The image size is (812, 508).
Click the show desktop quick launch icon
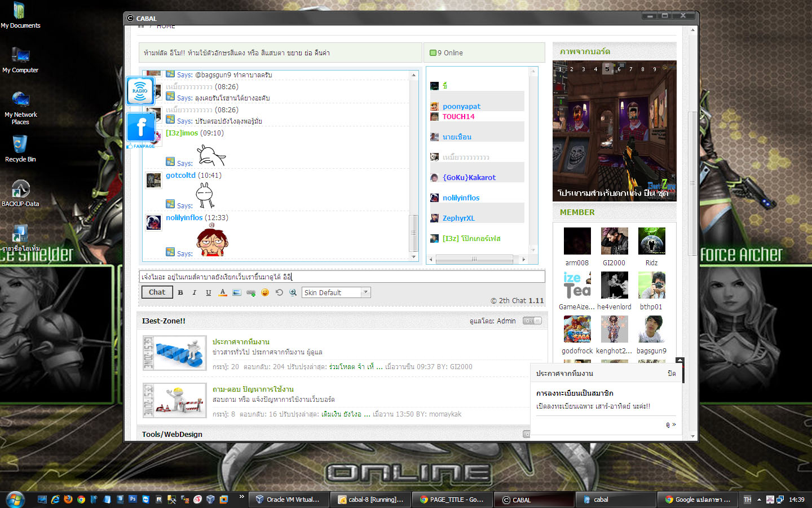click(x=42, y=500)
